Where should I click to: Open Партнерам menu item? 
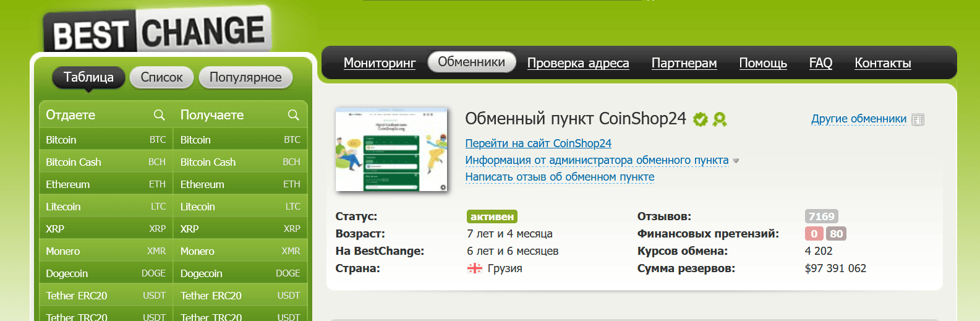click(684, 63)
